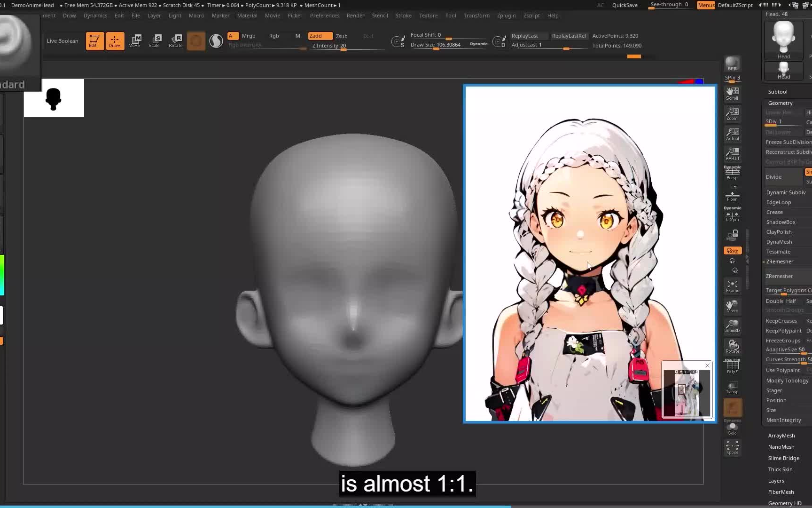Expand the Subtool palette
The image size is (812, 508).
pyautogui.click(x=777, y=91)
